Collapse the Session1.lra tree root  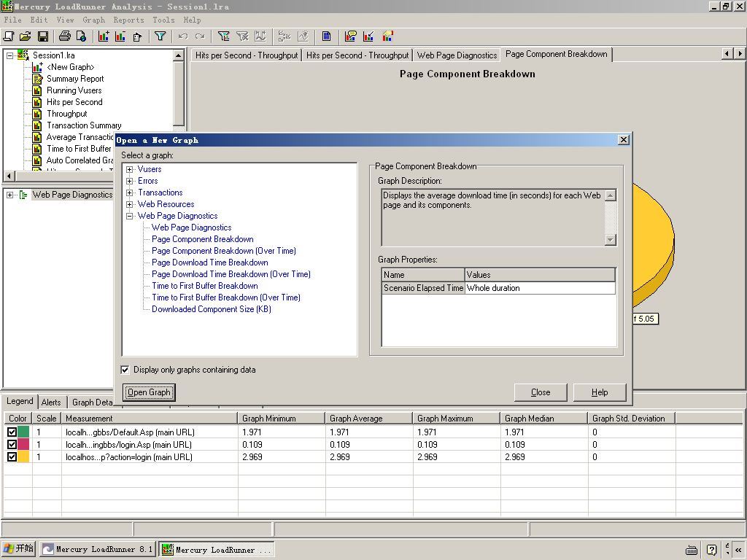pyautogui.click(x=9, y=55)
